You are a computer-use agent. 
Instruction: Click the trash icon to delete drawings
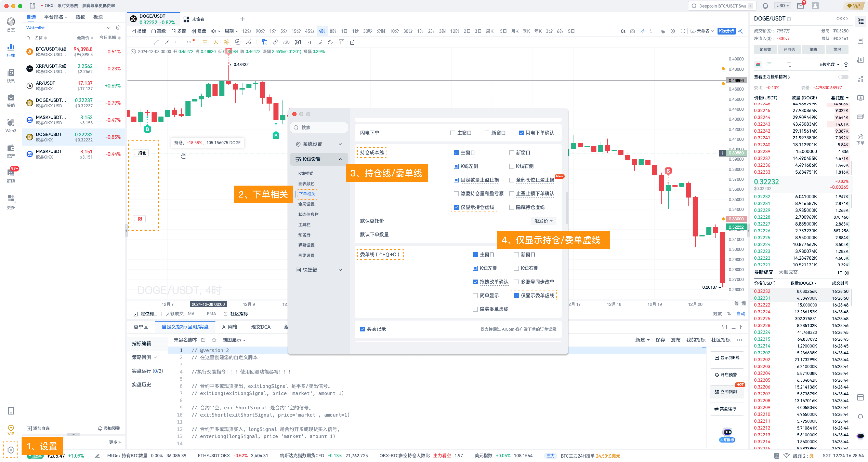tap(352, 42)
